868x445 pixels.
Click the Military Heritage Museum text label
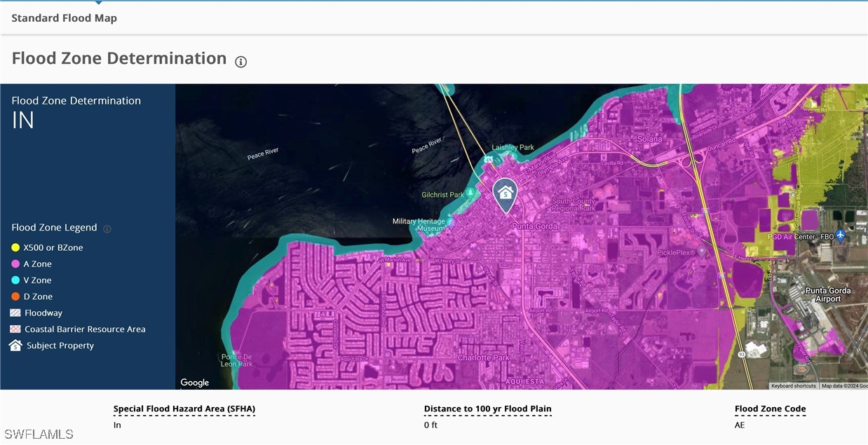point(419,225)
